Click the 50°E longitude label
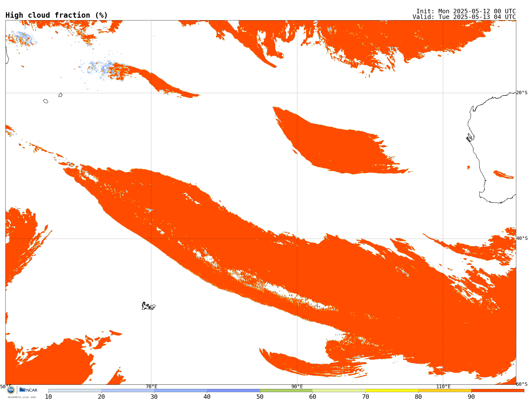 pyautogui.click(x=5, y=386)
